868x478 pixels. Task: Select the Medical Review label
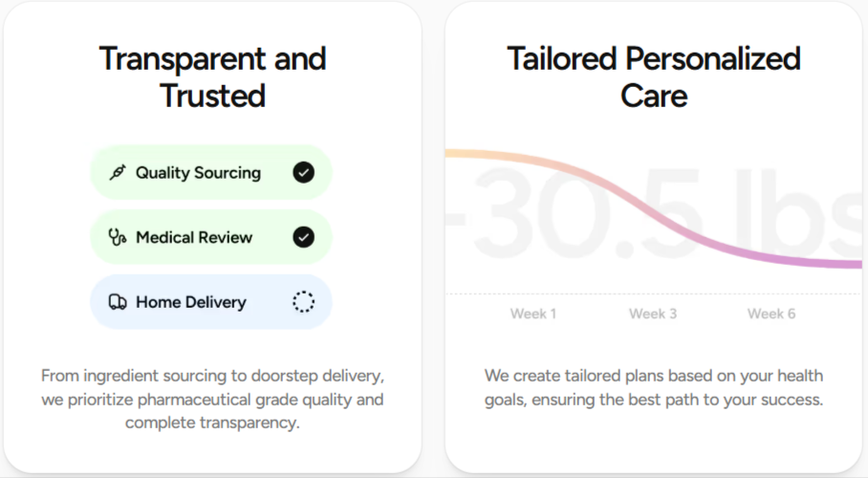coord(194,237)
